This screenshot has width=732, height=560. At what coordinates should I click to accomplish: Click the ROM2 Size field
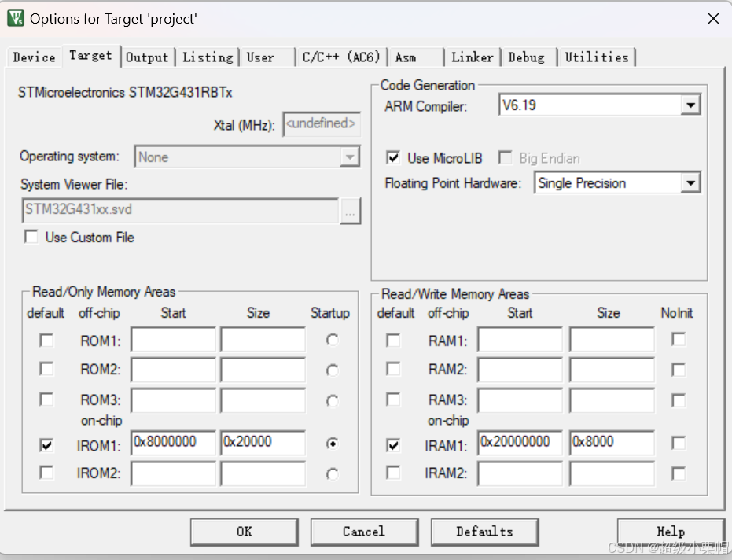263,370
